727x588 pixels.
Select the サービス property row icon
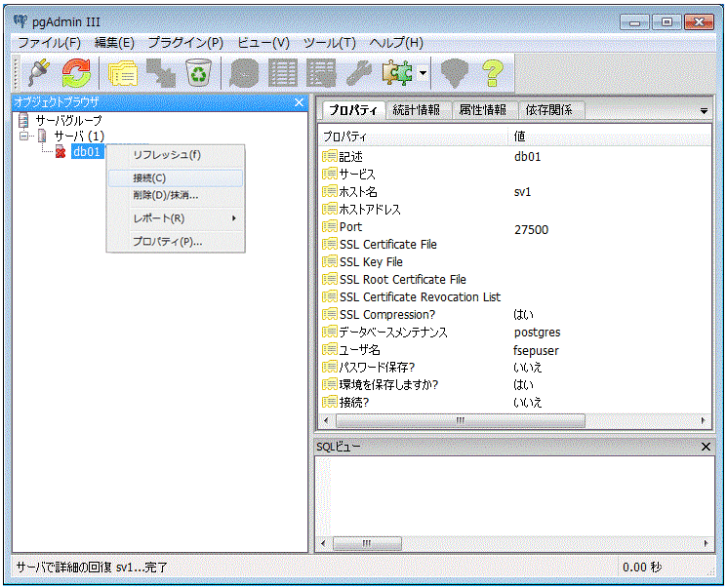329,174
